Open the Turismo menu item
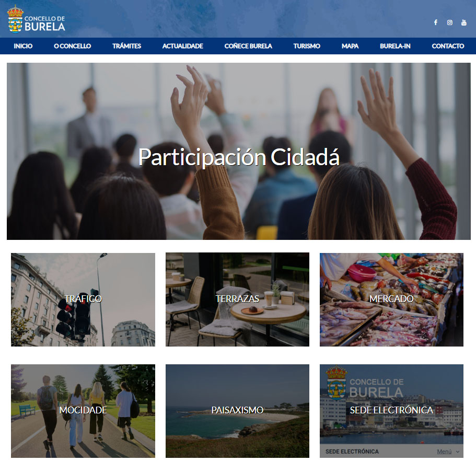 [x=307, y=46]
